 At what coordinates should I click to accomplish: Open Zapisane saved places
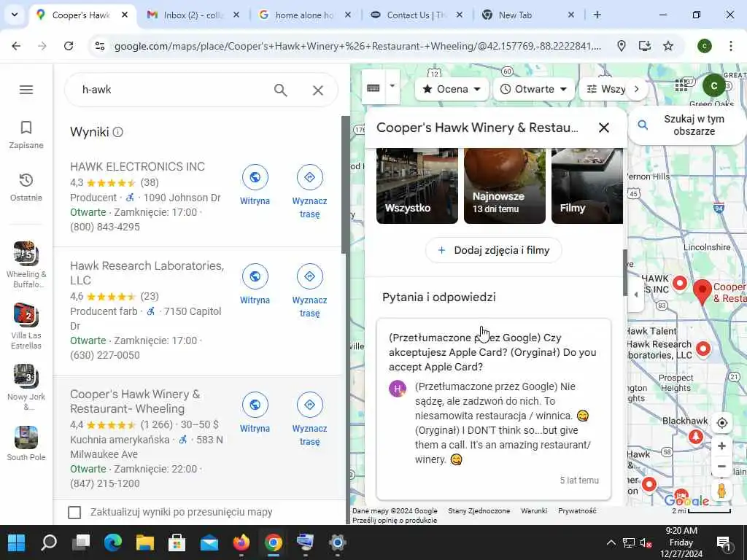tap(26, 134)
